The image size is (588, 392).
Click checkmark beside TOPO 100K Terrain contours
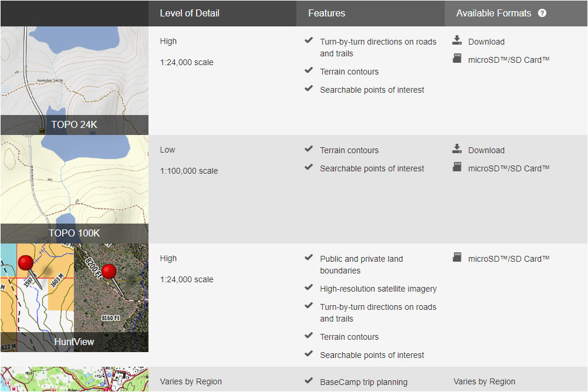tap(309, 149)
